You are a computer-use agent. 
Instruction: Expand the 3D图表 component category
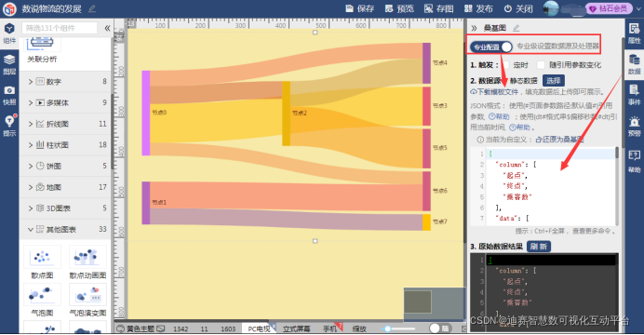point(66,208)
